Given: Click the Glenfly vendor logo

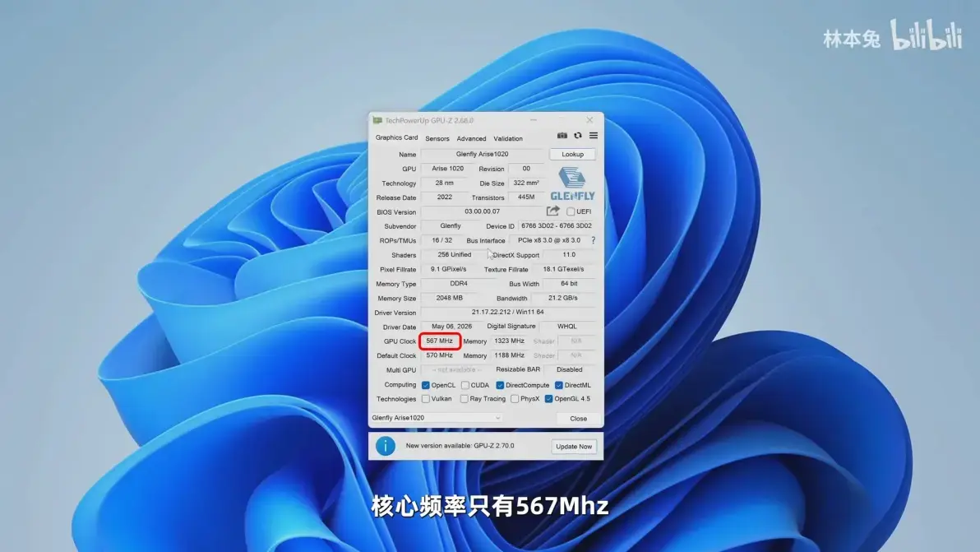Looking at the screenshot, I should (572, 183).
